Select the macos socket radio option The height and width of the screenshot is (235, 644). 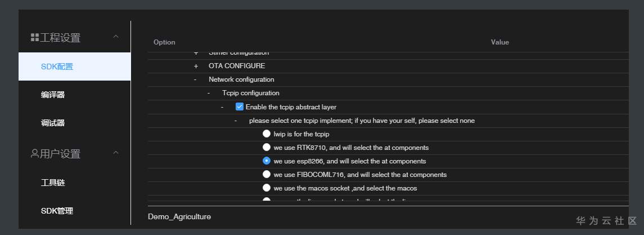[x=267, y=188]
